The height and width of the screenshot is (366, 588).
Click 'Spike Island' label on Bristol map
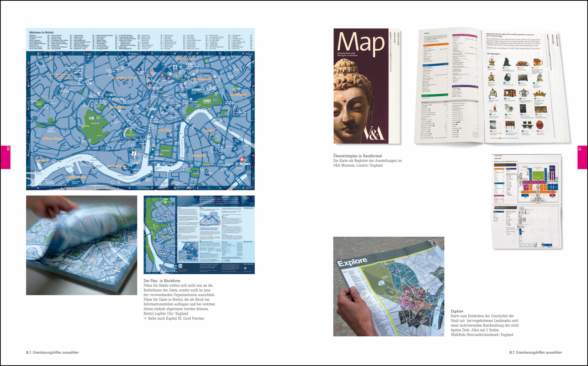click(x=77, y=177)
